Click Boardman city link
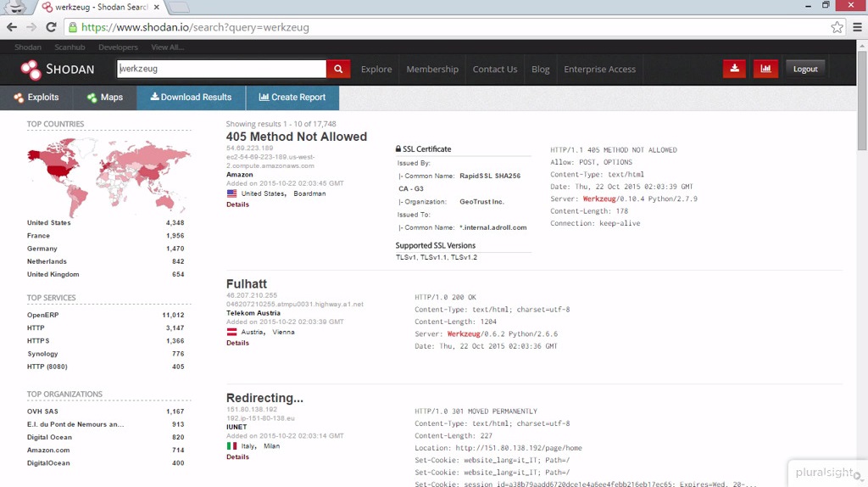The height and width of the screenshot is (487, 868). pos(309,194)
